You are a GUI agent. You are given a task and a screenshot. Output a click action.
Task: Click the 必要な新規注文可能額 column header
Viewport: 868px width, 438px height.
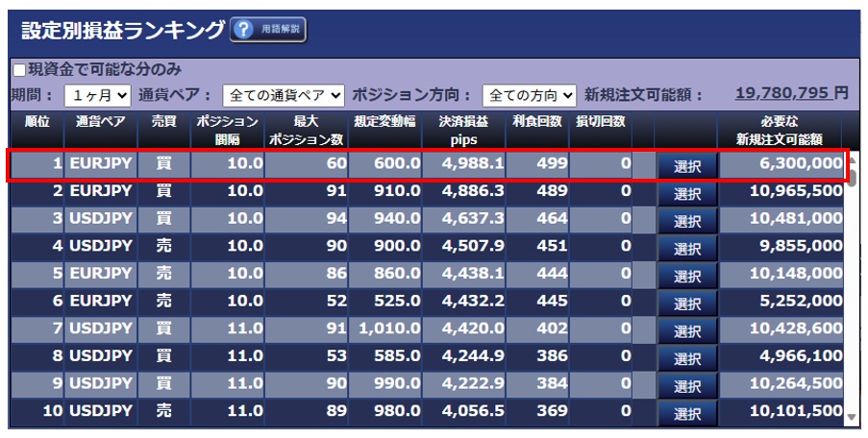pyautogui.click(x=780, y=130)
